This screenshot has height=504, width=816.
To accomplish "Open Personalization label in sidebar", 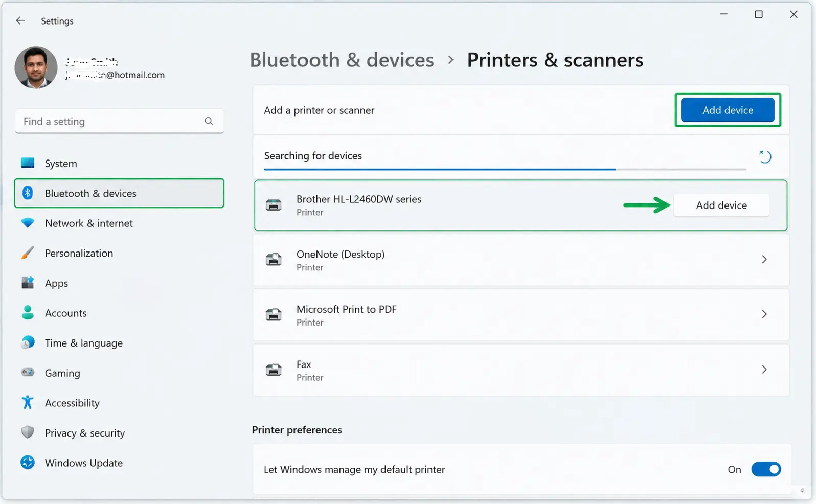I will click(x=79, y=253).
